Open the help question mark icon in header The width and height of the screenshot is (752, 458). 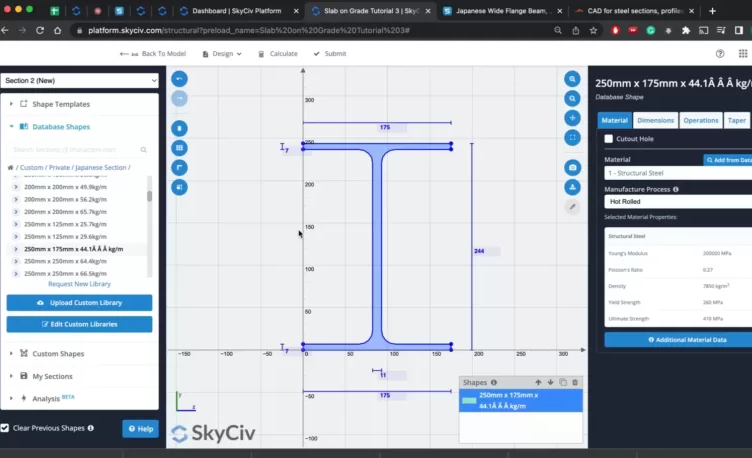point(720,54)
